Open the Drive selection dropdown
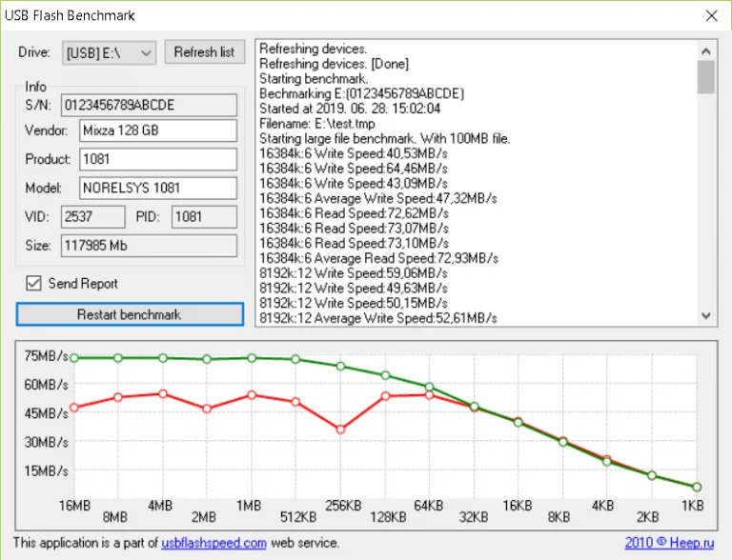 (x=109, y=53)
